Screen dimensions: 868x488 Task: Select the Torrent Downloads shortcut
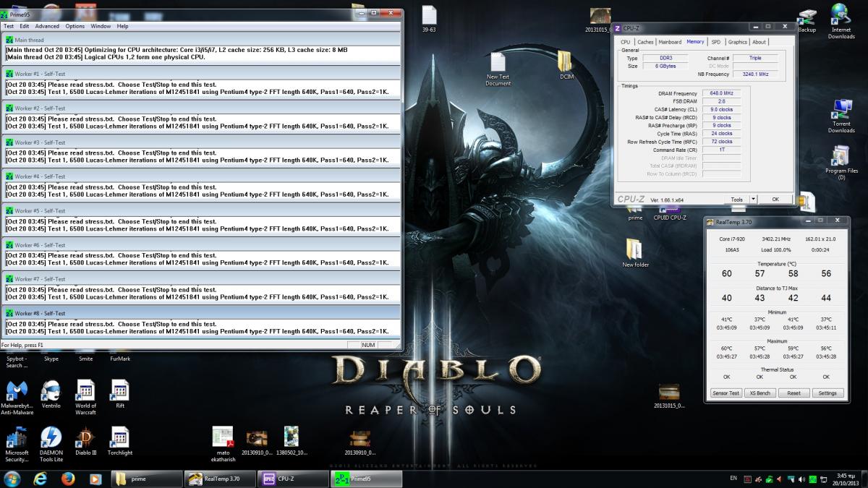pyautogui.click(x=841, y=116)
